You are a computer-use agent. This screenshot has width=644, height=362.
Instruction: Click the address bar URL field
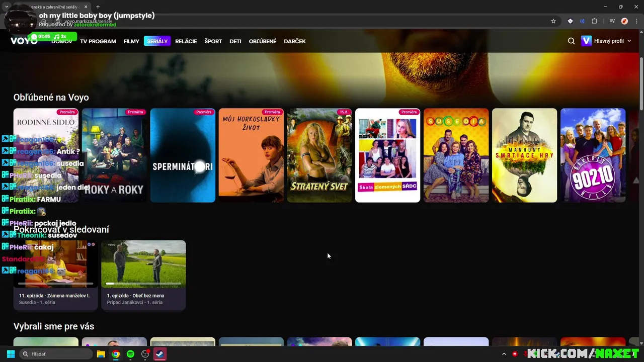click(x=302, y=21)
